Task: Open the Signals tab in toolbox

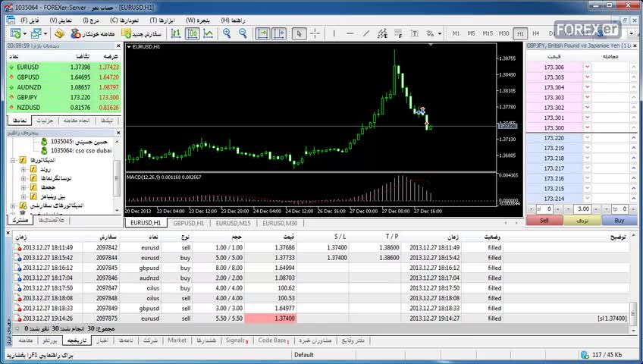Action: tap(237, 340)
